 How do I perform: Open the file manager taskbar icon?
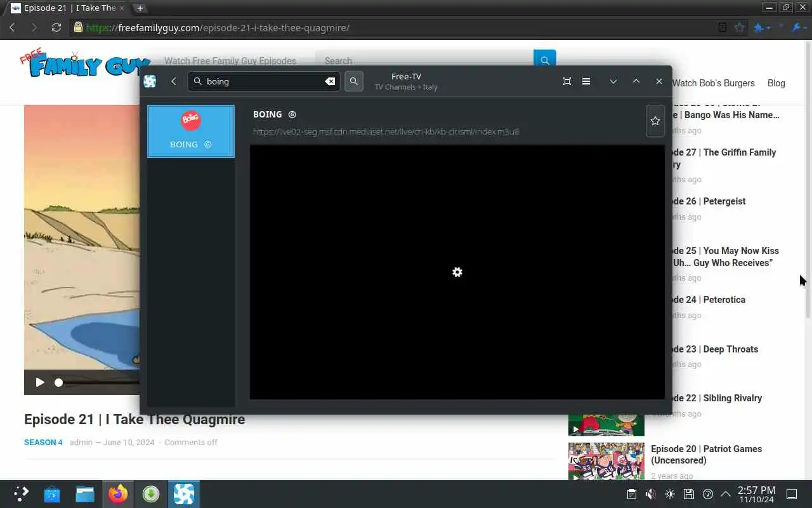coord(85,494)
